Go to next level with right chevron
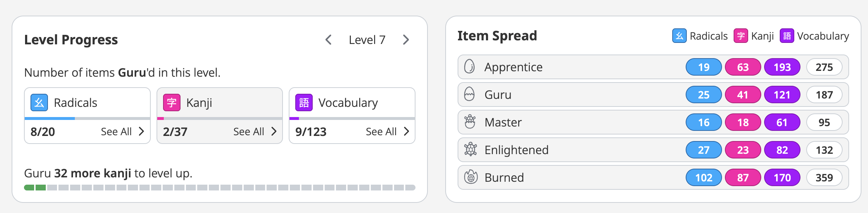 [406, 40]
